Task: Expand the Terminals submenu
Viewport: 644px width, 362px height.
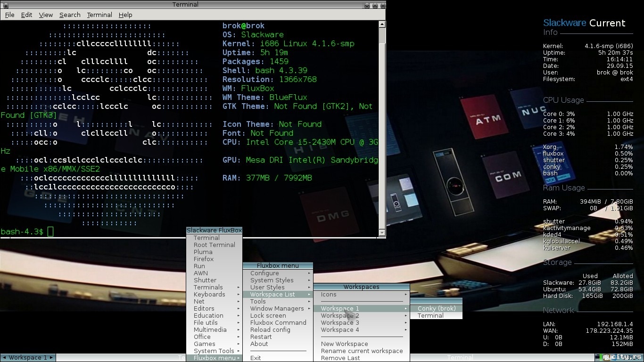Action: pyautogui.click(x=214, y=288)
